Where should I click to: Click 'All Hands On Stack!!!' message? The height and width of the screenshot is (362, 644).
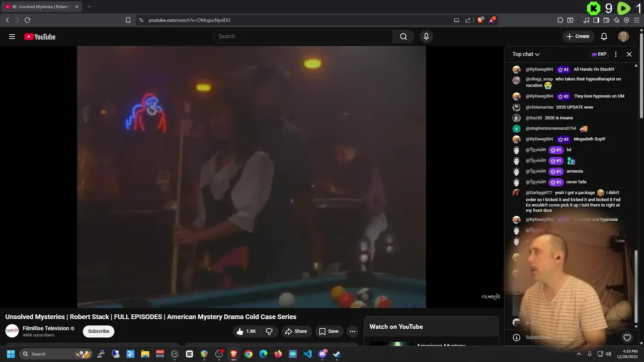594,69
